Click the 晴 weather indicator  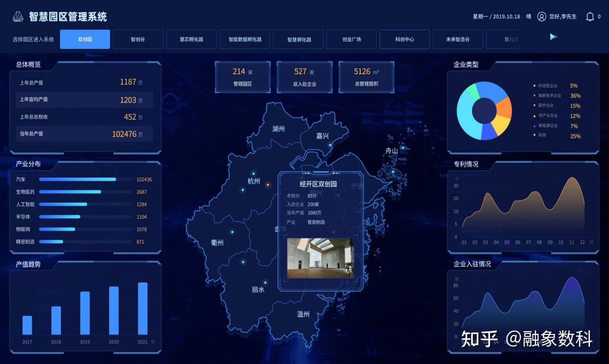(x=528, y=16)
